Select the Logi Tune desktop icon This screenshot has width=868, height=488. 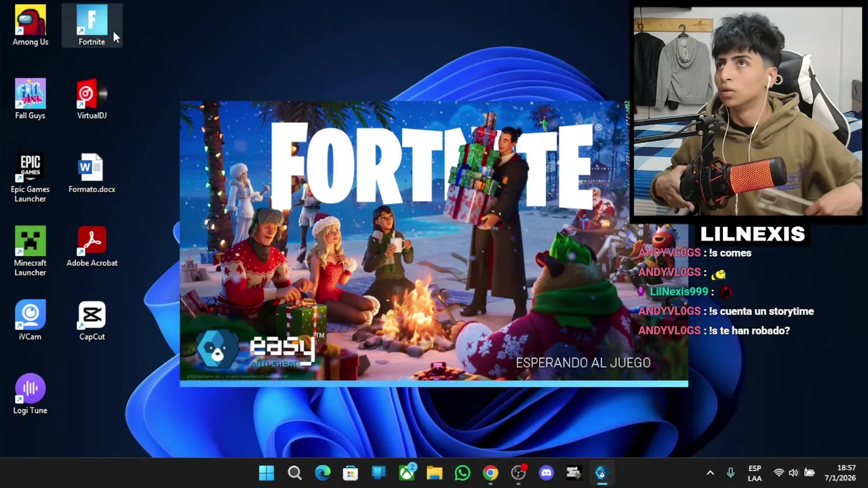31,394
